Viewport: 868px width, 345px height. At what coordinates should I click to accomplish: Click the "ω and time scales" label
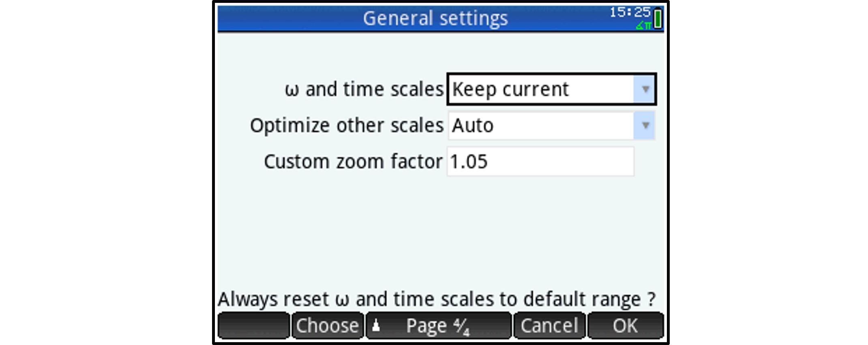point(364,89)
